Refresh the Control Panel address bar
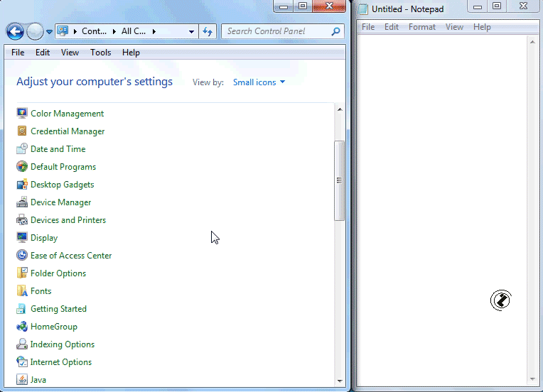This screenshot has height=392, width=543. point(208,31)
